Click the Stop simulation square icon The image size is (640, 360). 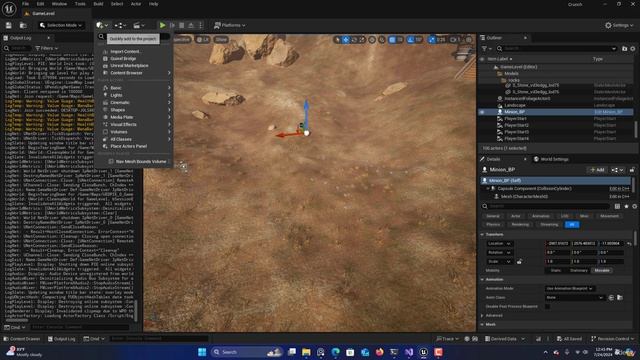click(182, 25)
